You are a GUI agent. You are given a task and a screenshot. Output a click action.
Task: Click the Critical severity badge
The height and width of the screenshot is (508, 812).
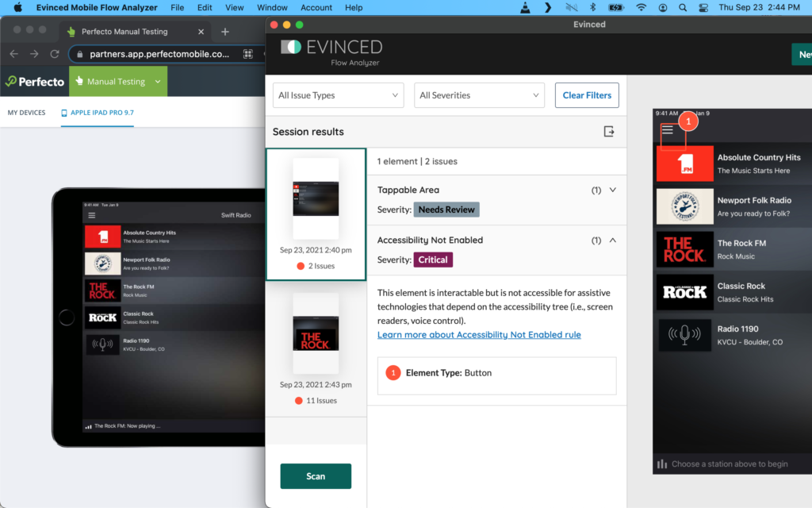pyautogui.click(x=433, y=260)
